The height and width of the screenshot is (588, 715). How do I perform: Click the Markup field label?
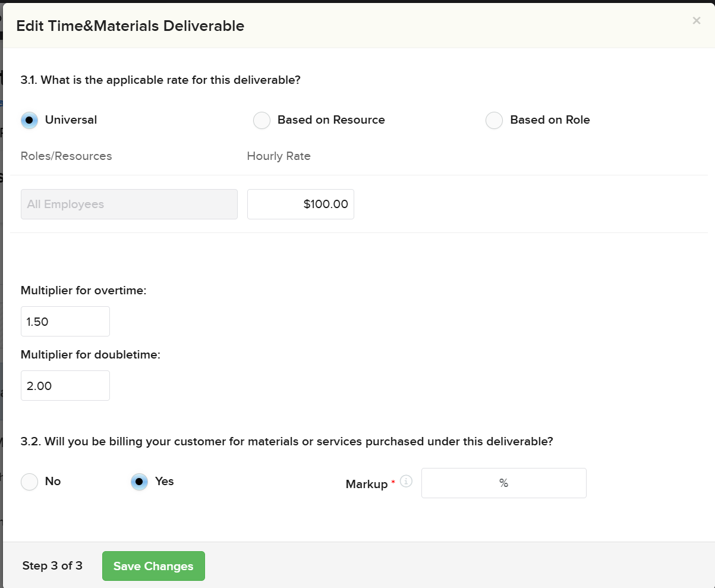[x=366, y=484]
